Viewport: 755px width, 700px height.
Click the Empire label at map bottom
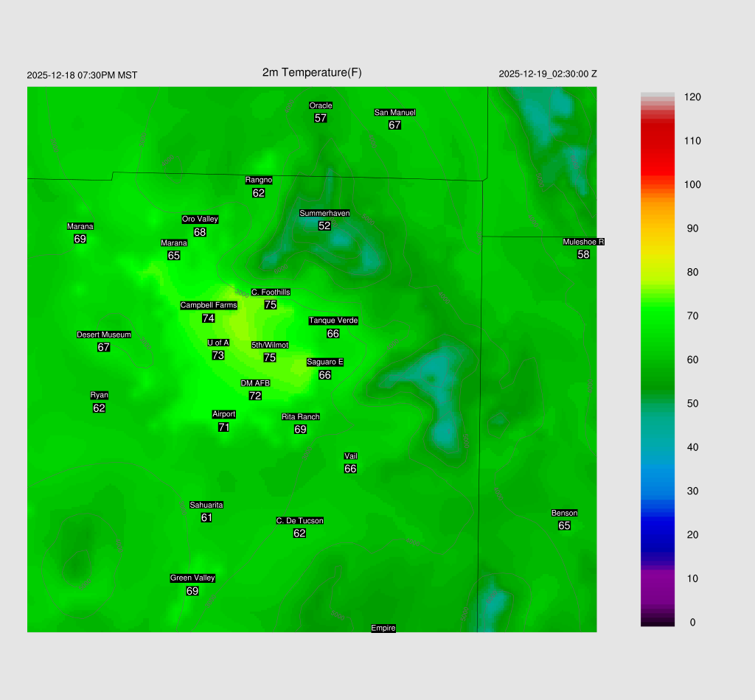383,629
